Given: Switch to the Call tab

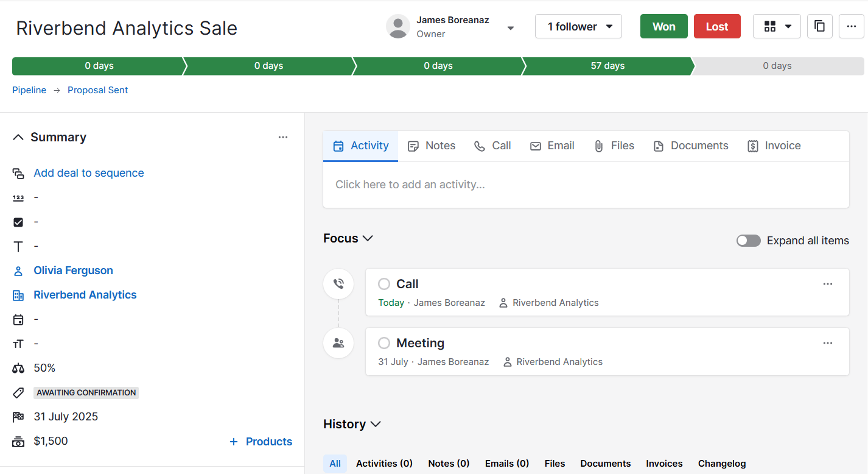Looking at the screenshot, I should pos(493,146).
